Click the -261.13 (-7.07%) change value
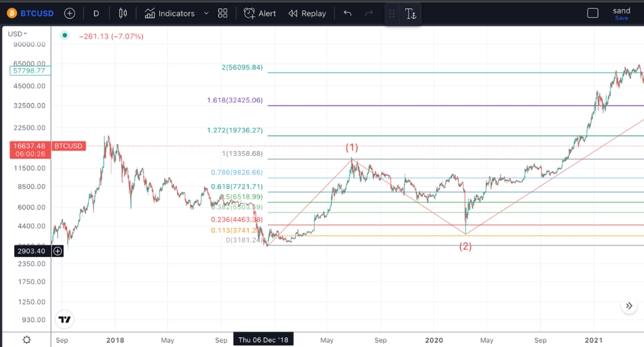The image size is (644, 347). (111, 36)
